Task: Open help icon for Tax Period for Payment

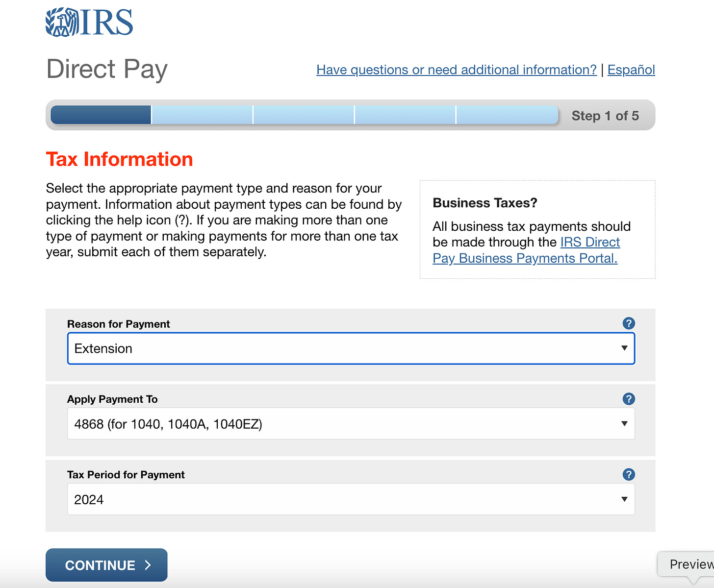Action: click(x=629, y=474)
